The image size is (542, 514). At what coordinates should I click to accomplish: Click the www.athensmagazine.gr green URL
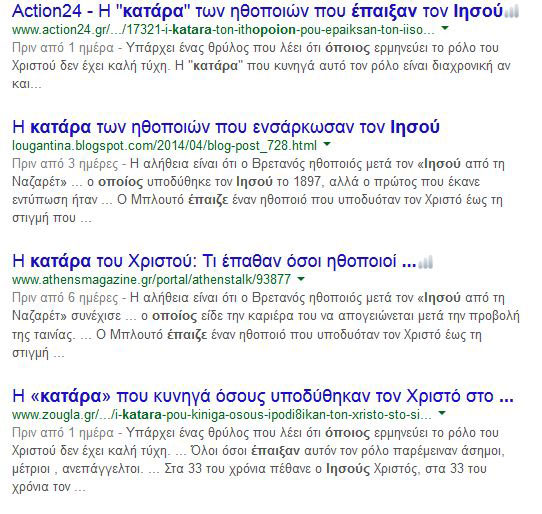[151, 280]
